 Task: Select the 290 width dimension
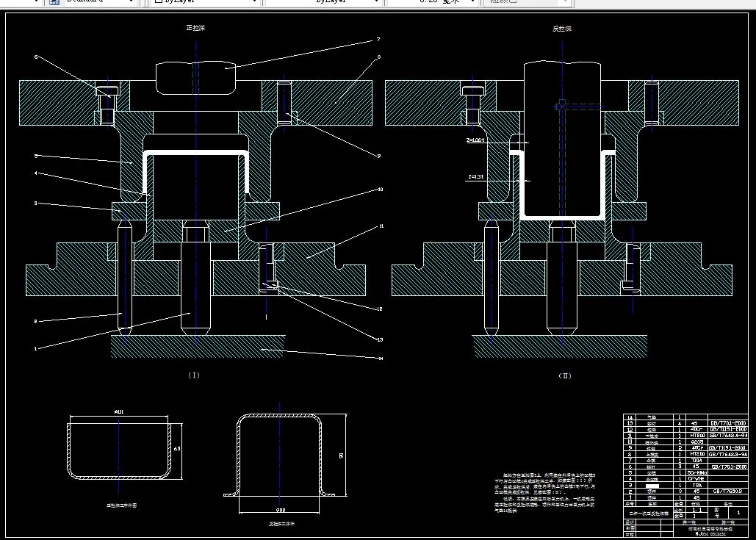[280, 510]
